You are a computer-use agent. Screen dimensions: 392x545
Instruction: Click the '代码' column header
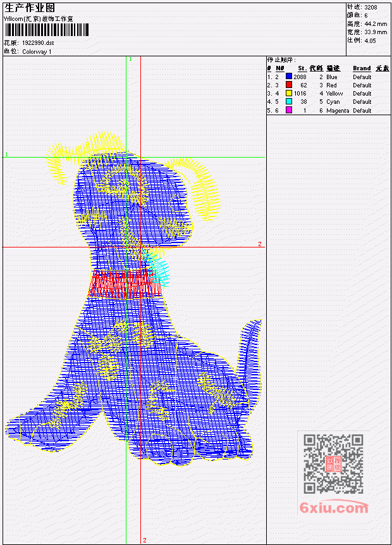pos(316,68)
